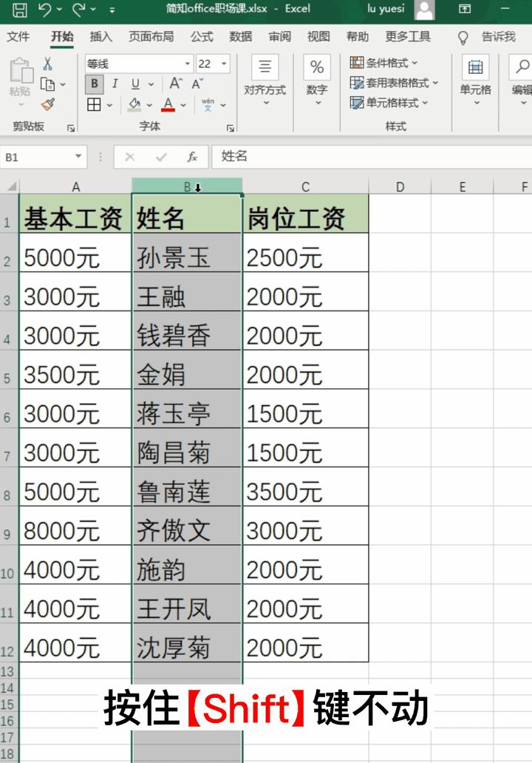532x763 pixels.
Task: Apply the red font color A
Action: [x=168, y=104]
